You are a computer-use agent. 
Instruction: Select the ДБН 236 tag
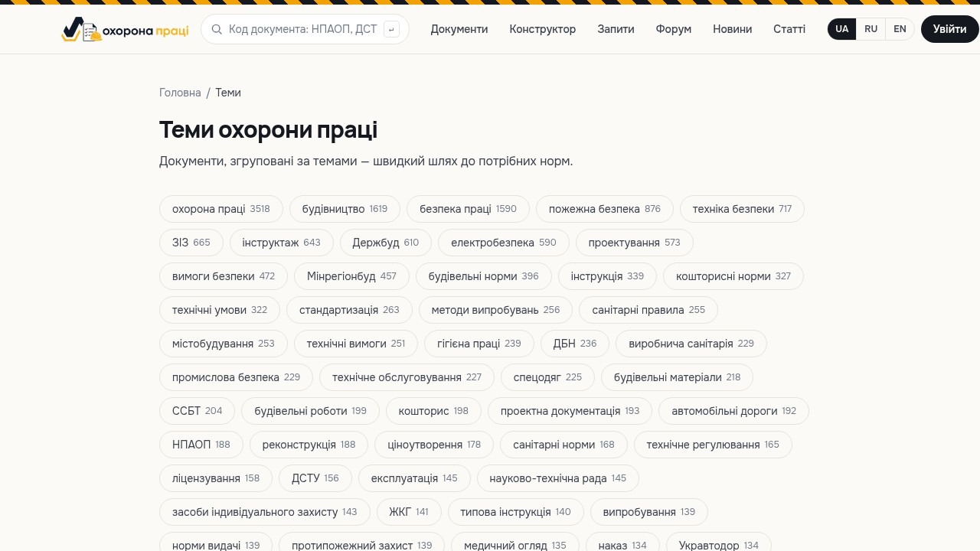(575, 344)
